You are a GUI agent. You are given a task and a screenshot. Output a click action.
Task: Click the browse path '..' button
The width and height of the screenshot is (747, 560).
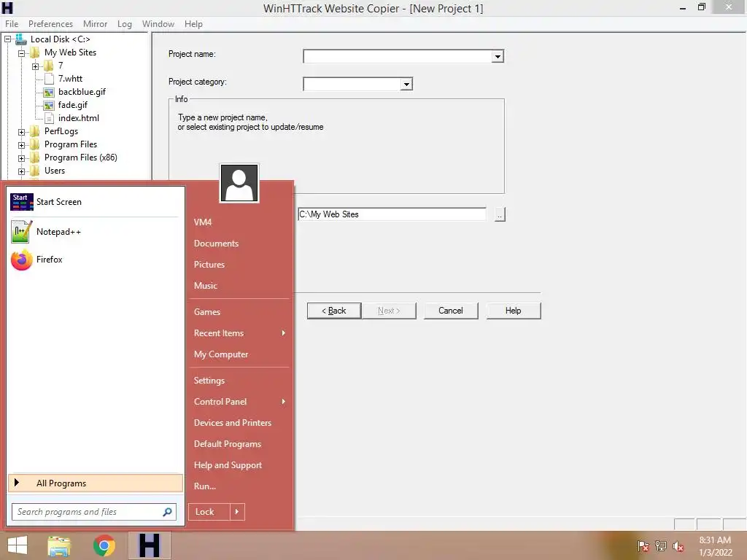pyautogui.click(x=500, y=215)
